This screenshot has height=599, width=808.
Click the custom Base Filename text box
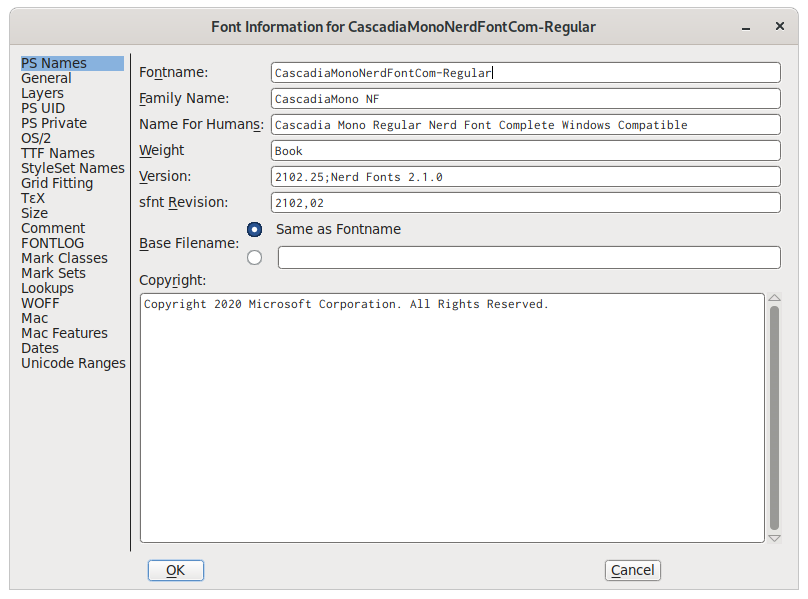click(x=529, y=257)
